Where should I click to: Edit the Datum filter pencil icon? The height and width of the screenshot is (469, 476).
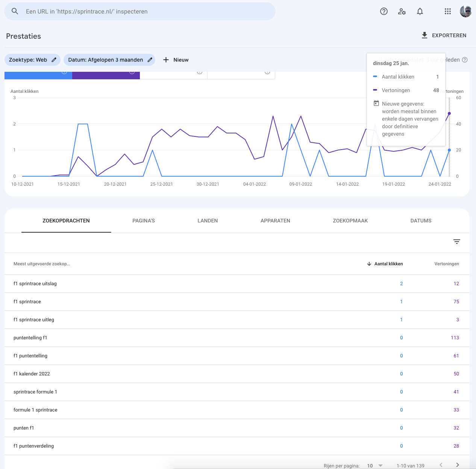click(150, 60)
